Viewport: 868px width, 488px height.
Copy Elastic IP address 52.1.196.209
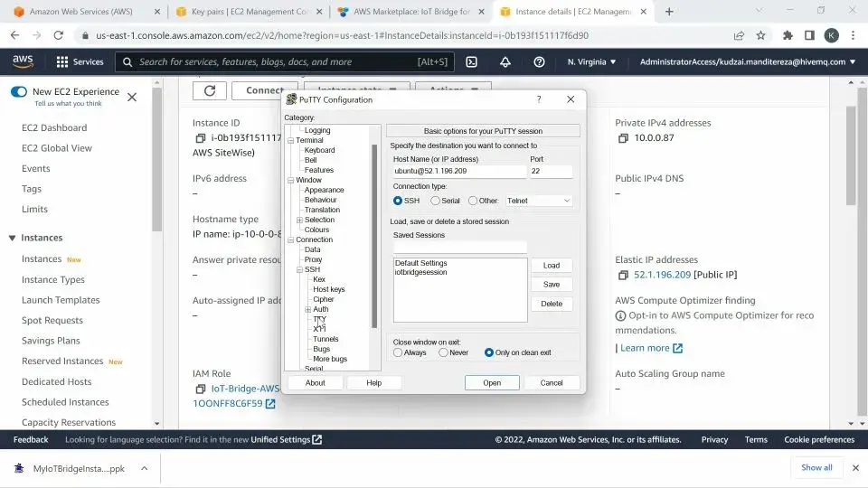tap(623, 275)
